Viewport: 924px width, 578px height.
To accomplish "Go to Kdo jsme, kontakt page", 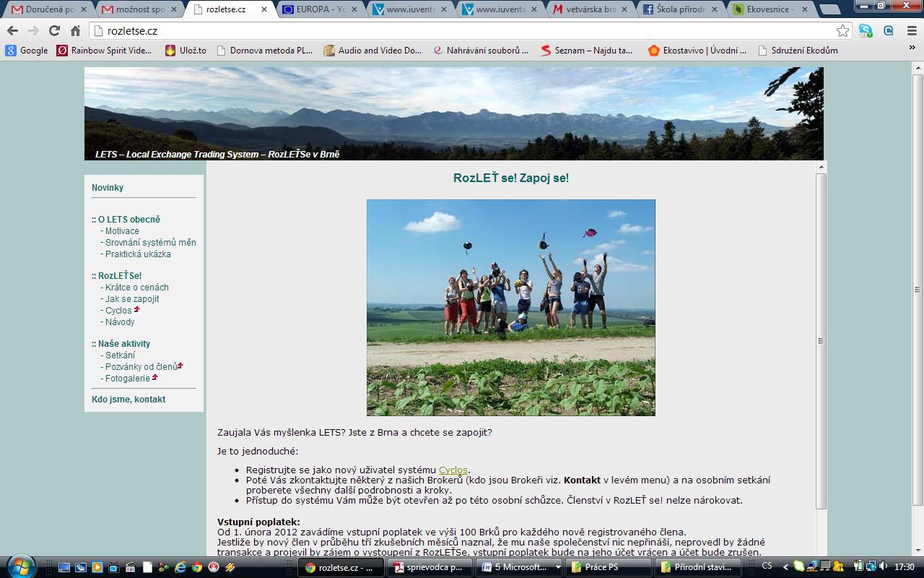I will coord(128,400).
